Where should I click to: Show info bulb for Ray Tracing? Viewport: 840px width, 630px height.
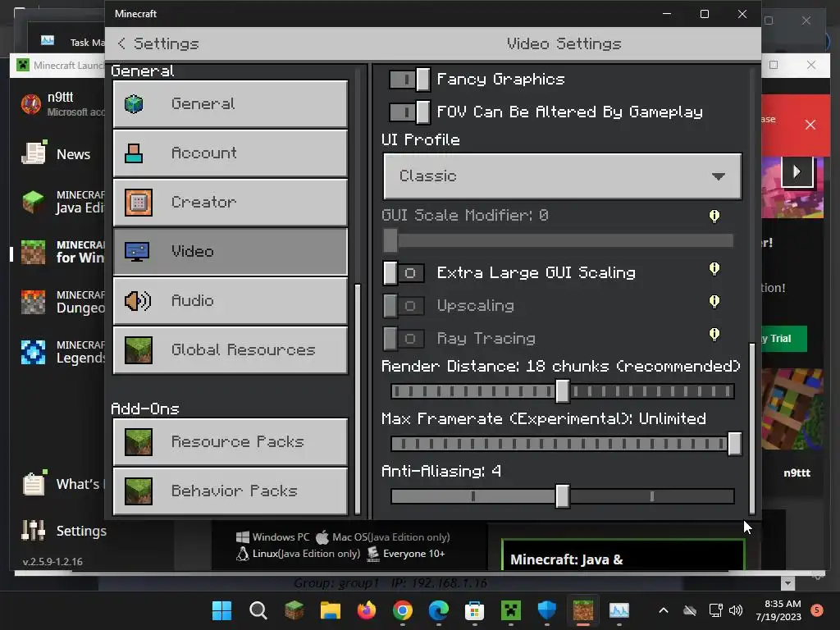[x=714, y=335]
